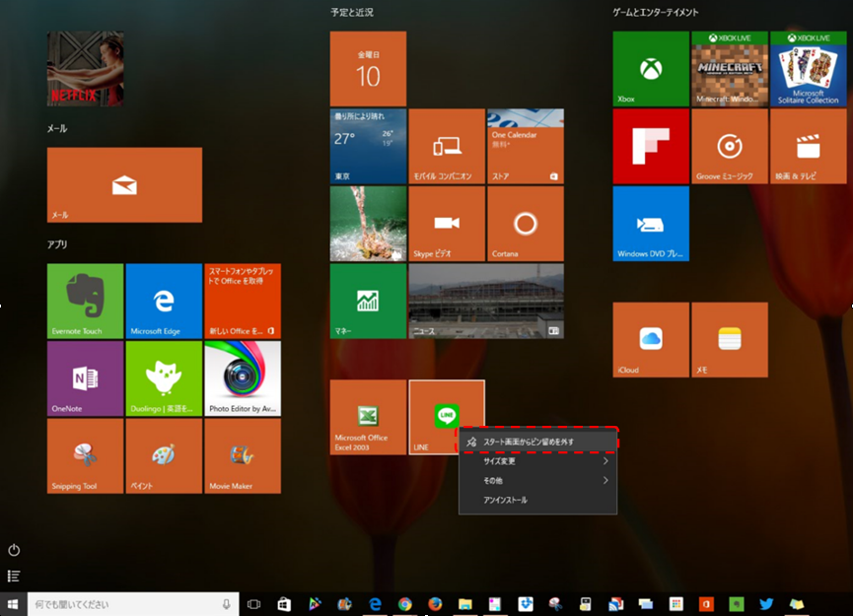Open the Paint (ペイント) tile
853x616 pixels.
(x=164, y=456)
